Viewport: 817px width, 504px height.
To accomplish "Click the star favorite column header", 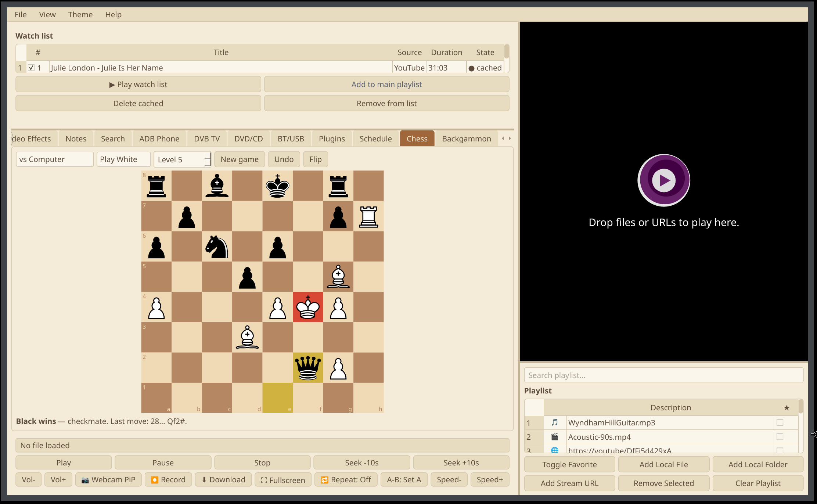I will [x=787, y=408].
